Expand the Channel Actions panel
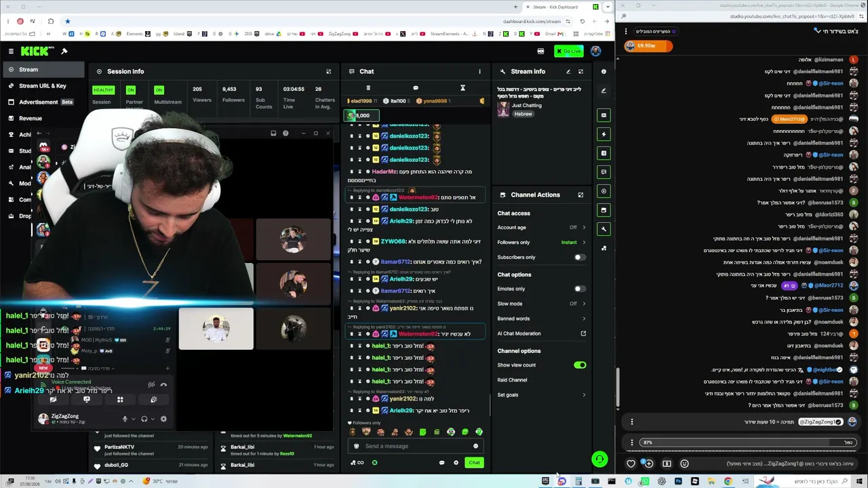868x488 pixels. tap(580, 195)
